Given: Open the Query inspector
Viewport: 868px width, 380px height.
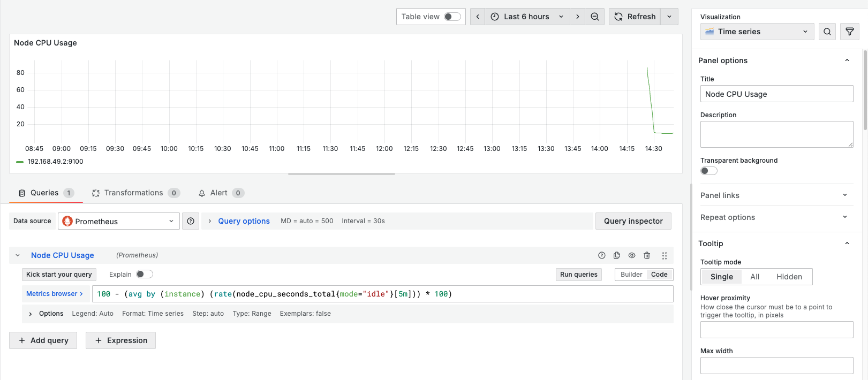Looking at the screenshot, I should click(633, 221).
